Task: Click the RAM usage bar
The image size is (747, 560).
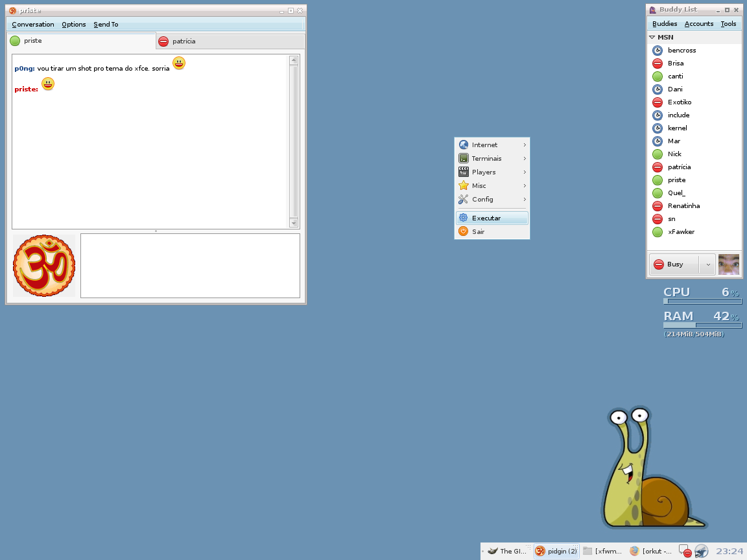Action: [703, 326]
